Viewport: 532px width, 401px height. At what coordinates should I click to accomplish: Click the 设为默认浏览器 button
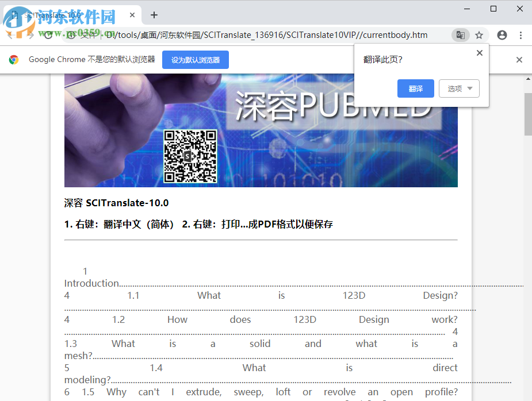(x=196, y=59)
